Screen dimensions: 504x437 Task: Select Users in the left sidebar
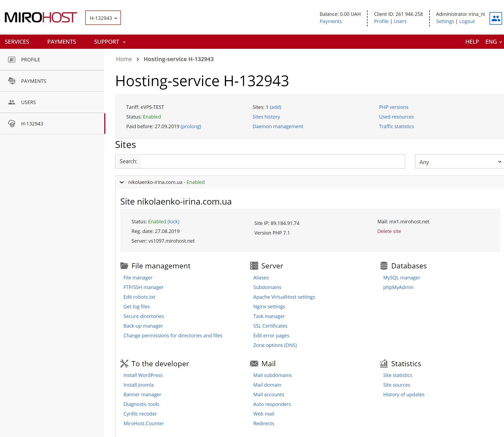[52, 102]
